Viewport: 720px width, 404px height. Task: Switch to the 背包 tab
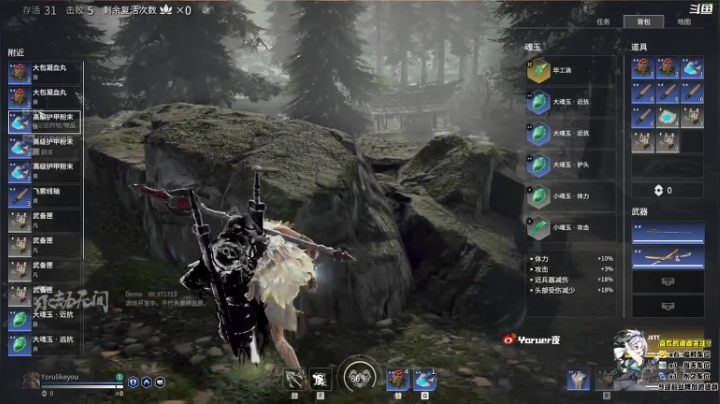click(643, 22)
